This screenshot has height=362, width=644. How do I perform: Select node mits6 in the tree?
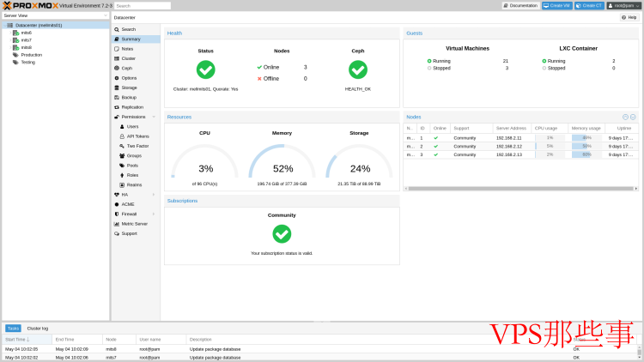click(x=27, y=33)
